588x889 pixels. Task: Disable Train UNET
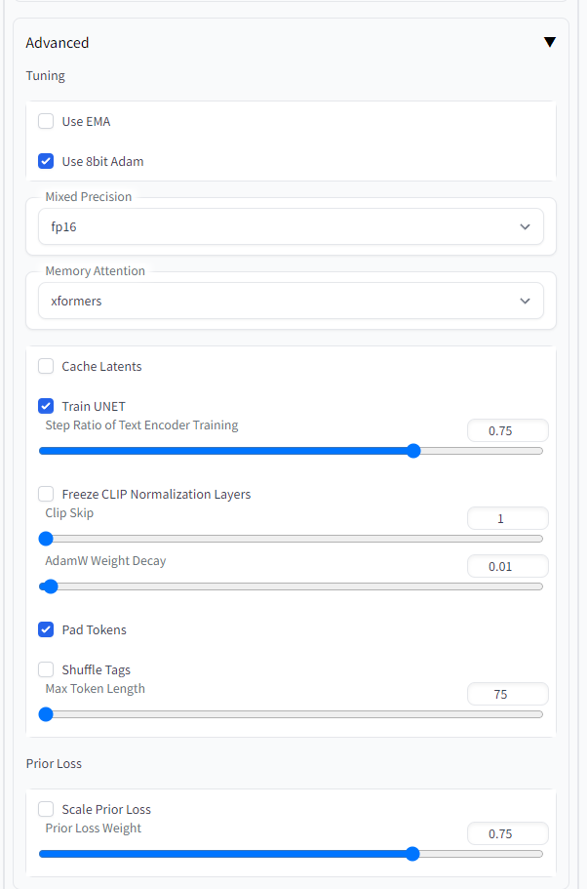(x=46, y=406)
